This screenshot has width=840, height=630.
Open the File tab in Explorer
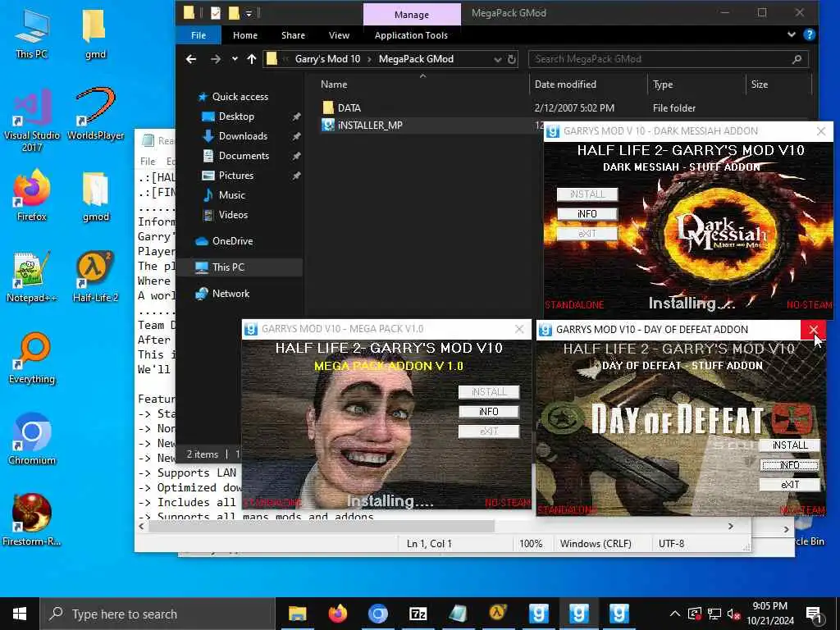199,35
